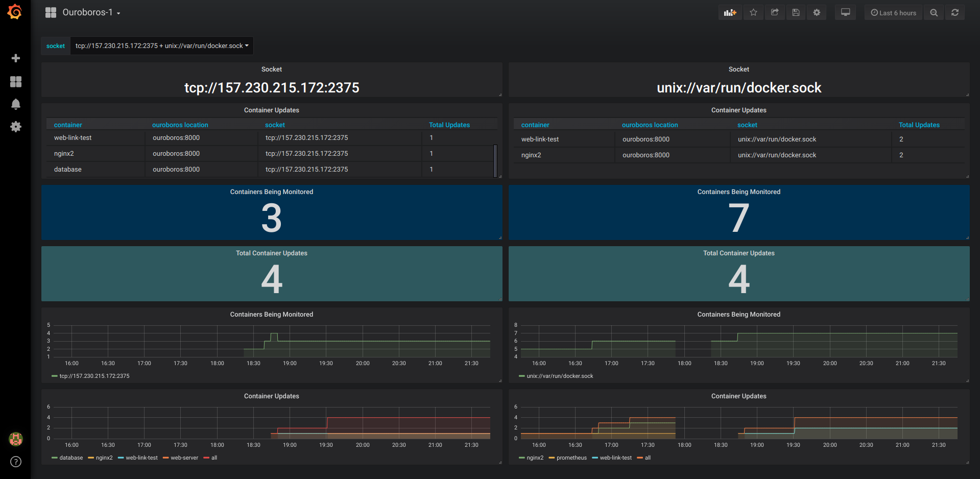Sort left table by Total Updates column

click(449, 125)
